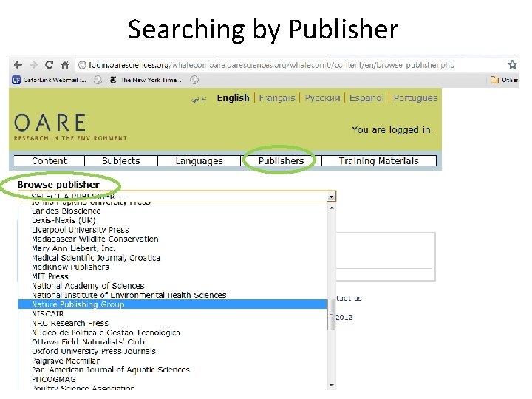Screen dimensions: 532x399
Task: Select Oxford University Press Journals
Action: [172, 351]
